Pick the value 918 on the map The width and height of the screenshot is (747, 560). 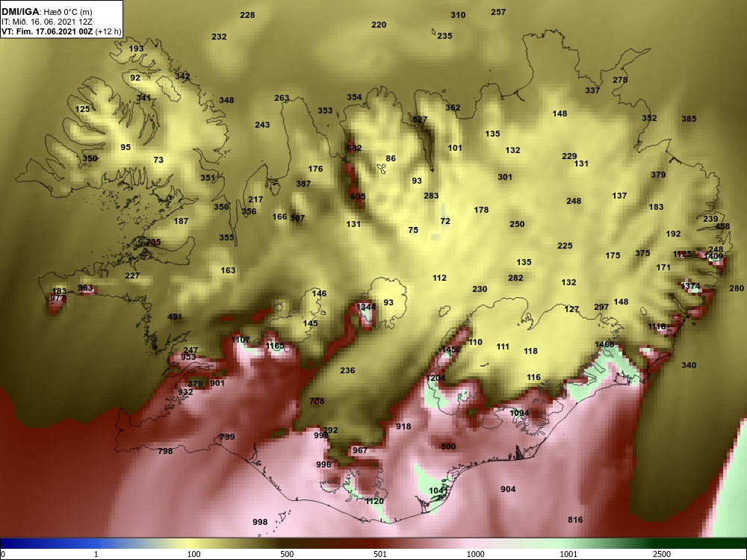[x=403, y=426]
